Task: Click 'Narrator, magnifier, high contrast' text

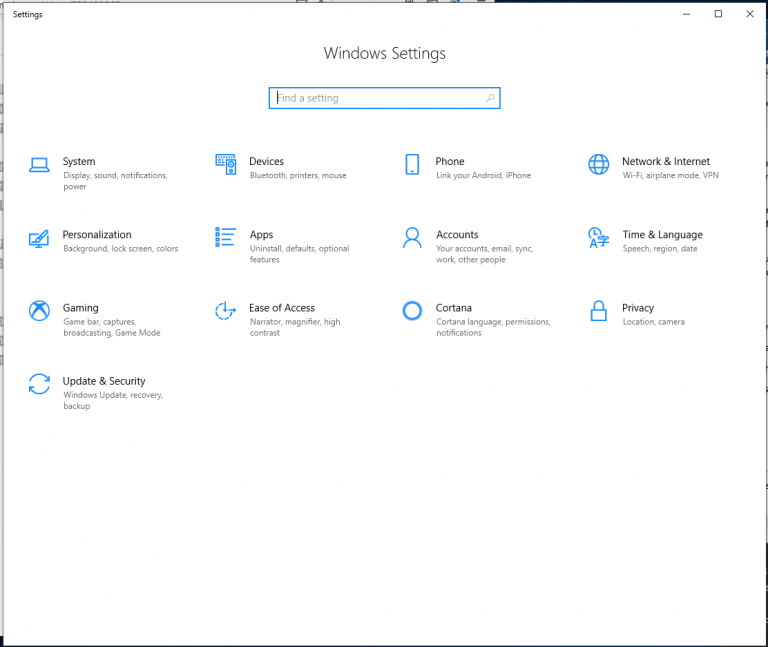Action: 295,327
